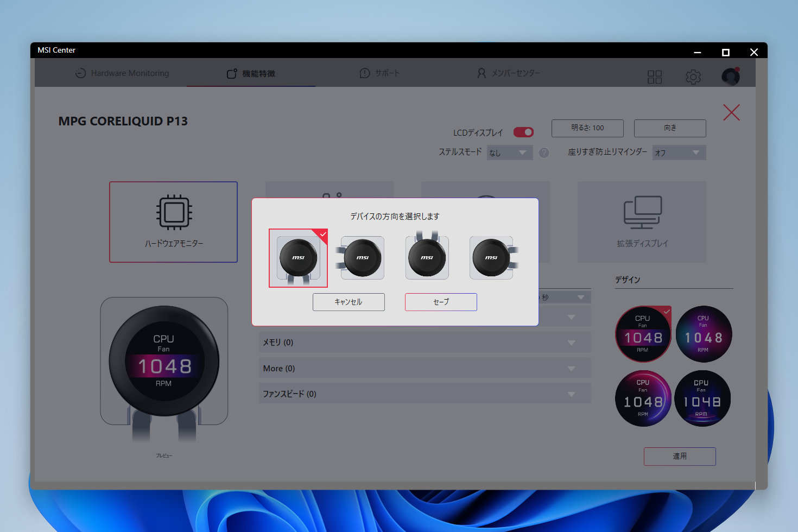Minimize the MSI Center window
Screen dimensions: 798x532
point(698,52)
